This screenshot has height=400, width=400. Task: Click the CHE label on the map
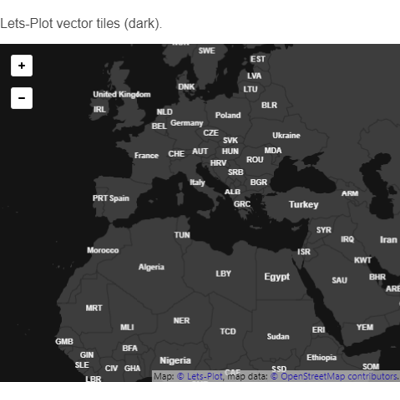click(176, 154)
